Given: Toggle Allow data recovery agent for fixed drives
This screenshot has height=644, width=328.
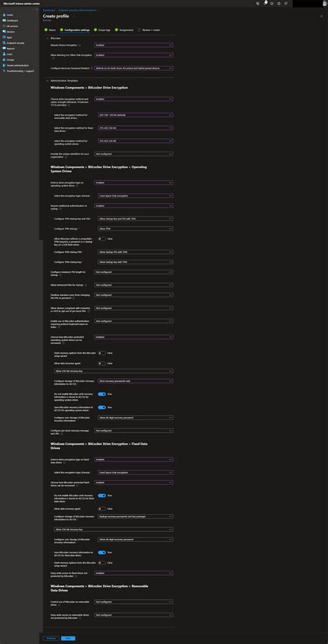Looking at the screenshot, I should click(102, 508).
